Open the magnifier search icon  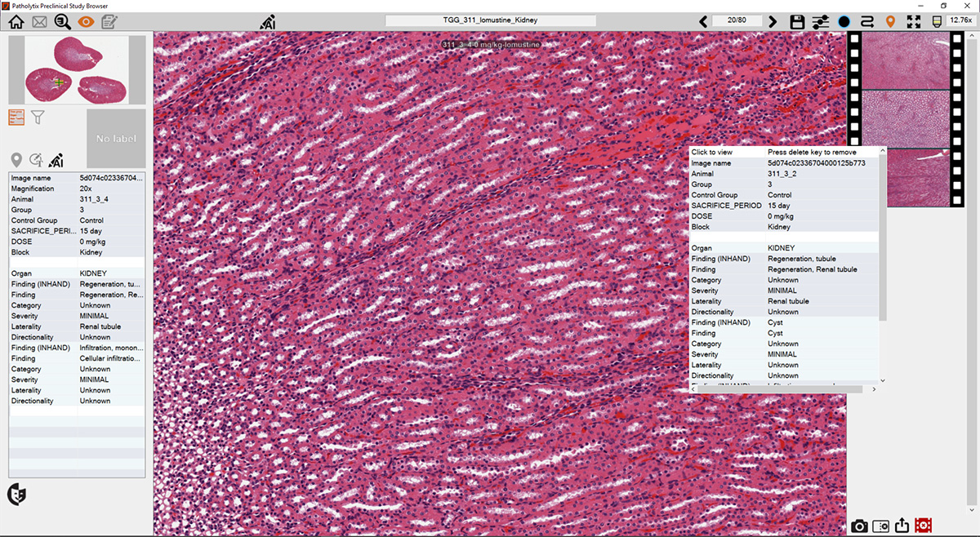pyautogui.click(x=62, y=22)
